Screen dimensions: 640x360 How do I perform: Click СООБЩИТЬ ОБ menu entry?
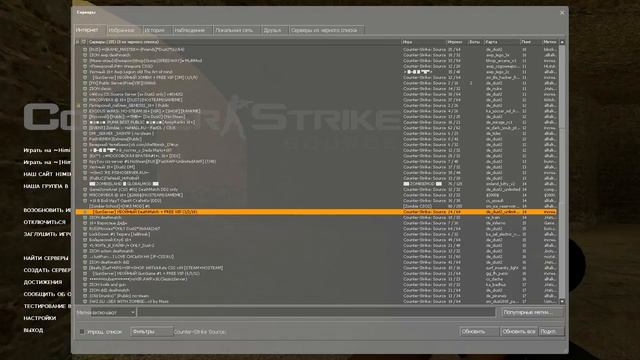[x=47, y=294]
